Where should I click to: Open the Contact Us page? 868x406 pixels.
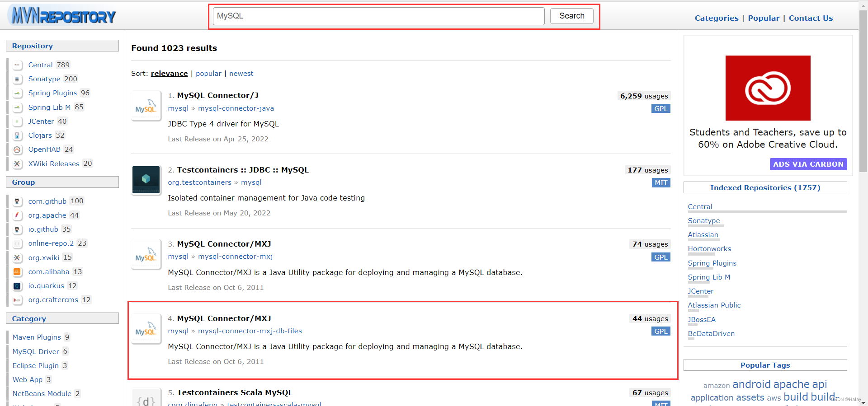click(x=811, y=18)
